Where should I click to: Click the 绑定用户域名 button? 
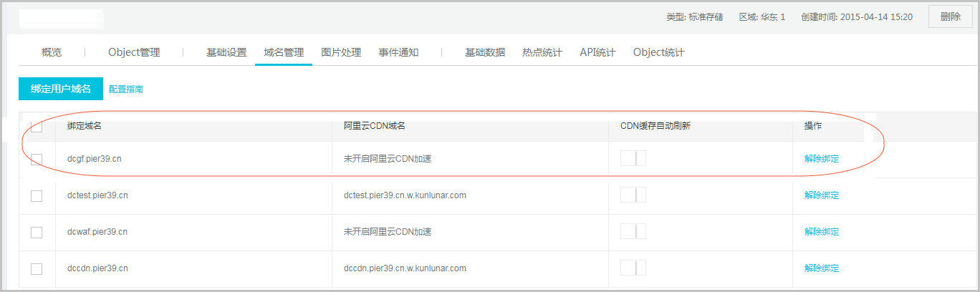point(61,89)
